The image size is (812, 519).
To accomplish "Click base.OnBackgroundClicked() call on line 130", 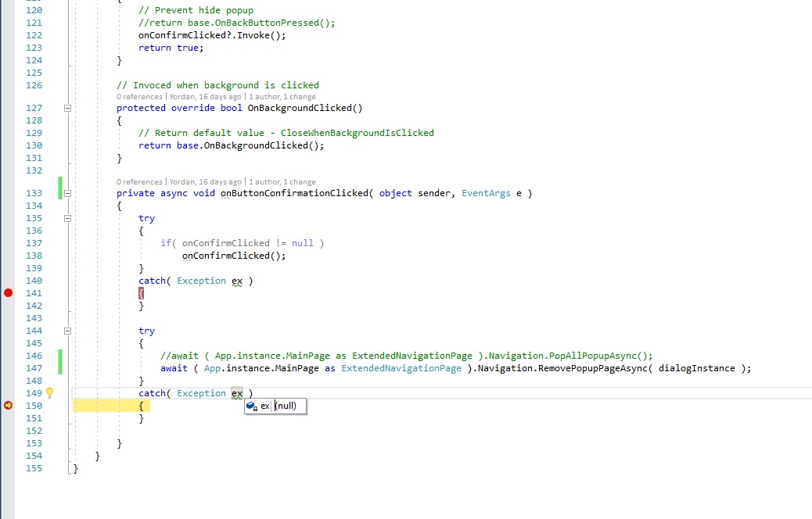I will pos(250,145).
